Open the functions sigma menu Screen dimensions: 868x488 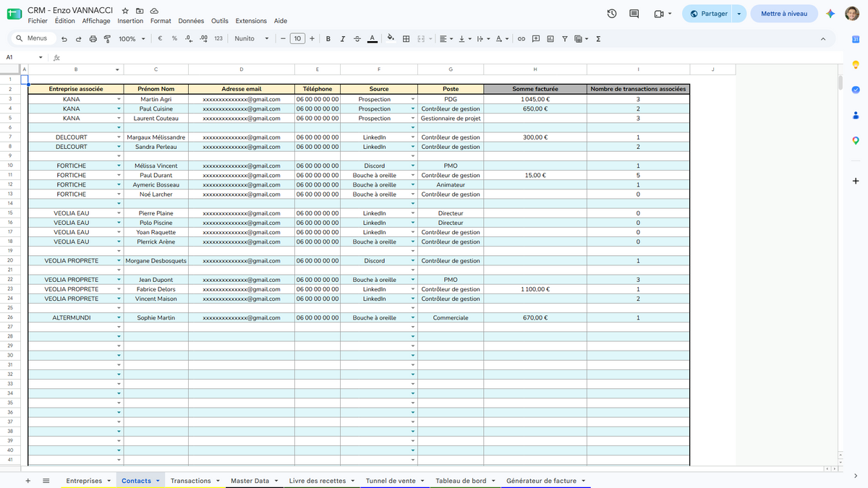pos(598,39)
